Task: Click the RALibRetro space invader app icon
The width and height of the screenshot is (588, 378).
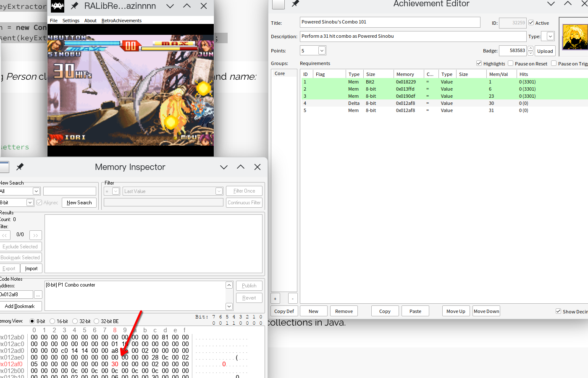Action: pos(58,6)
